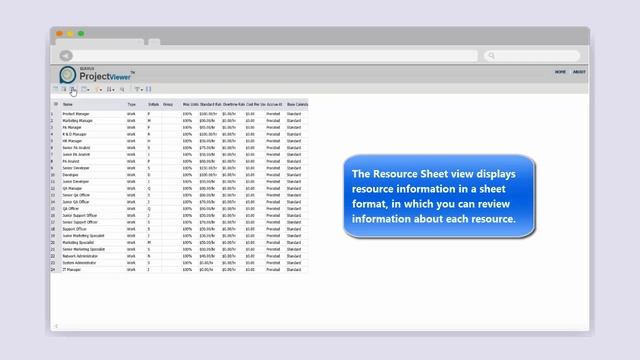Click the browser back button
640x360 pixels.
tap(66, 56)
